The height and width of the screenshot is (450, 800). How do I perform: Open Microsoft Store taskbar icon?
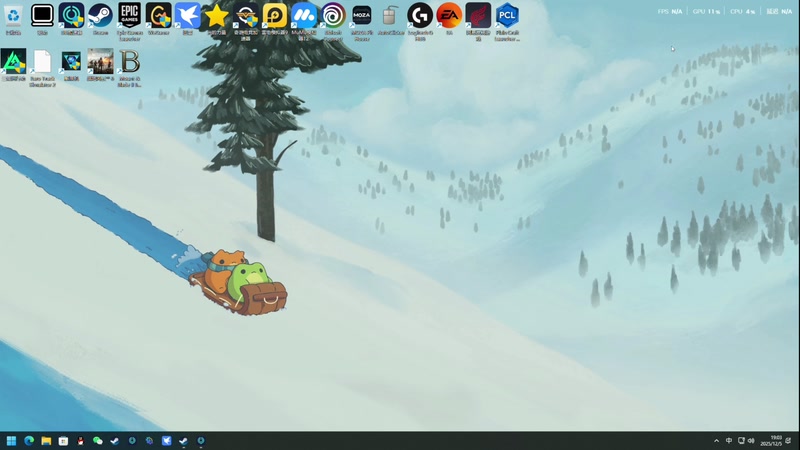point(63,440)
